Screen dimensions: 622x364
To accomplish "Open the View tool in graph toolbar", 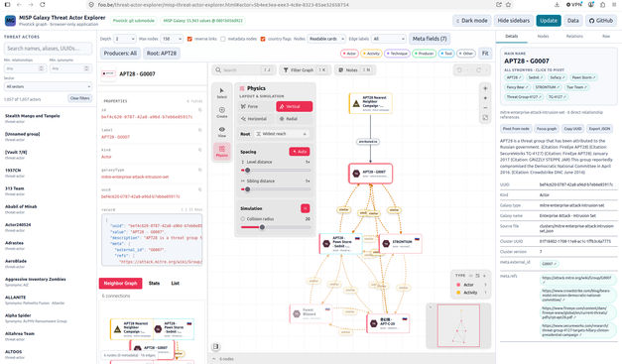I will click(x=222, y=132).
